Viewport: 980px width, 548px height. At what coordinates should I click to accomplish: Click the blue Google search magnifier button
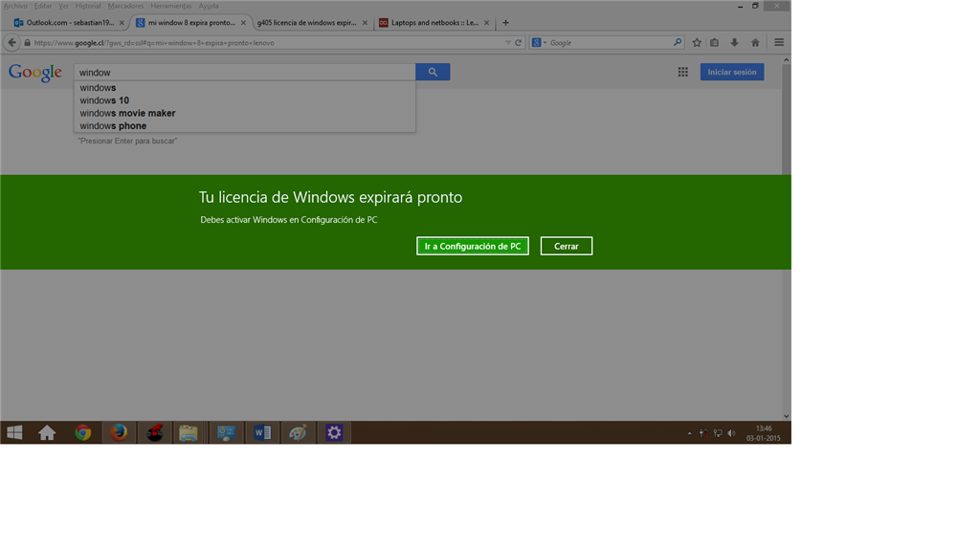(x=433, y=72)
